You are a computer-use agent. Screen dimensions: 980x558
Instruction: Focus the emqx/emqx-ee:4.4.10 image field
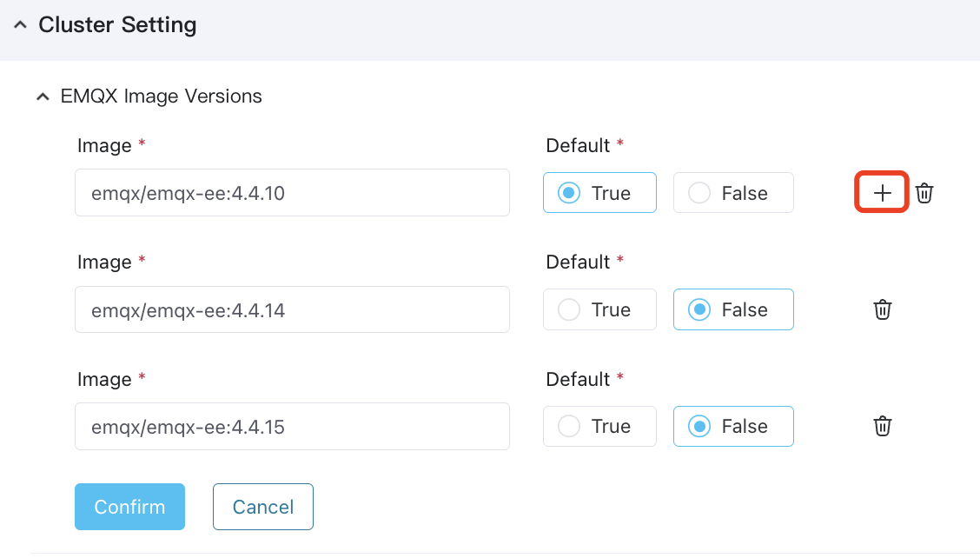(291, 193)
